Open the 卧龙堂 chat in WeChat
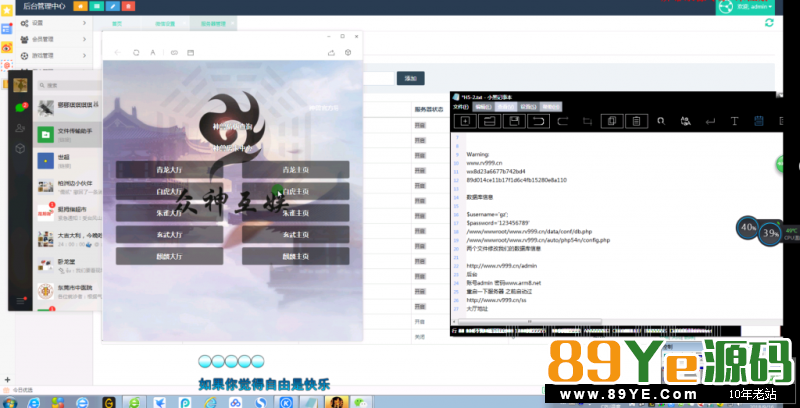Image resolution: width=800 pixels, height=408 pixels. coord(68,265)
